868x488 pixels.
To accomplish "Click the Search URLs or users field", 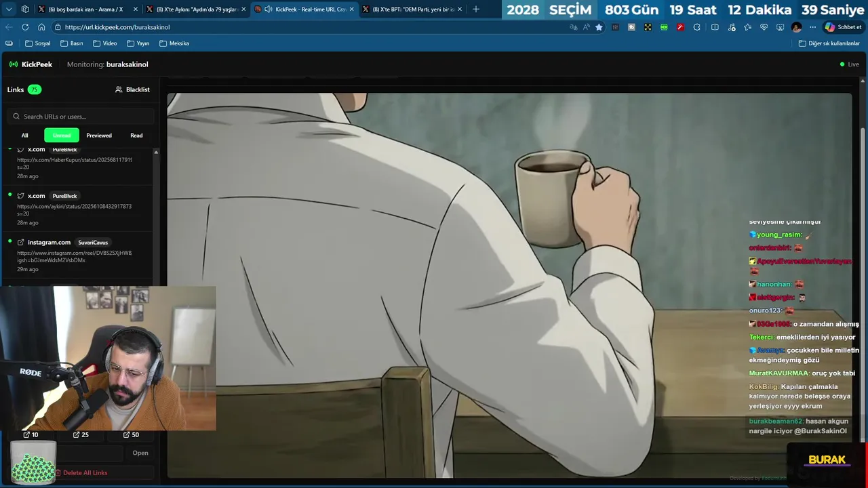I will click(81, 117).
